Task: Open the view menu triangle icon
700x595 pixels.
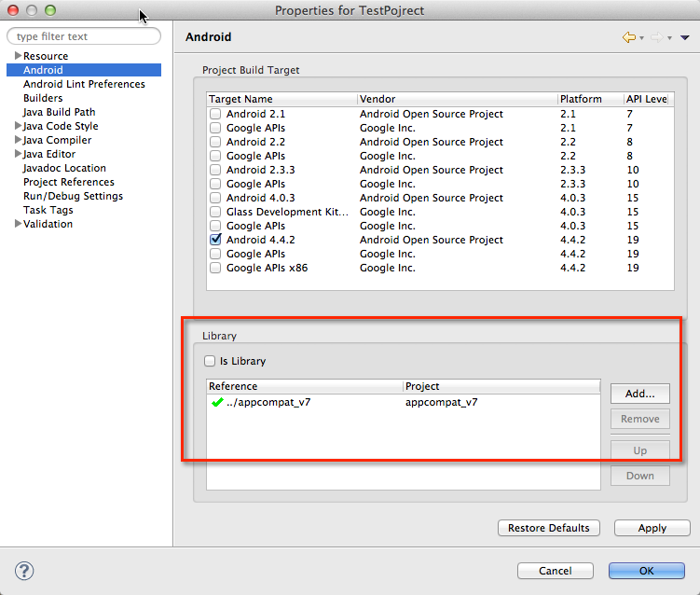Action: (685, 37)
